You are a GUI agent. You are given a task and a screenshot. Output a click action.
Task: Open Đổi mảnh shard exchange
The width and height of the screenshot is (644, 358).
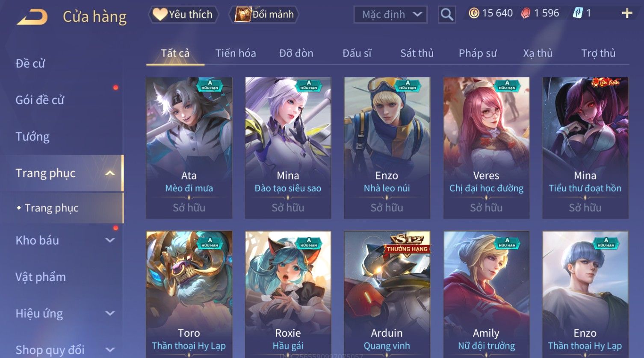pyautogui.click(x=264, y=15)
